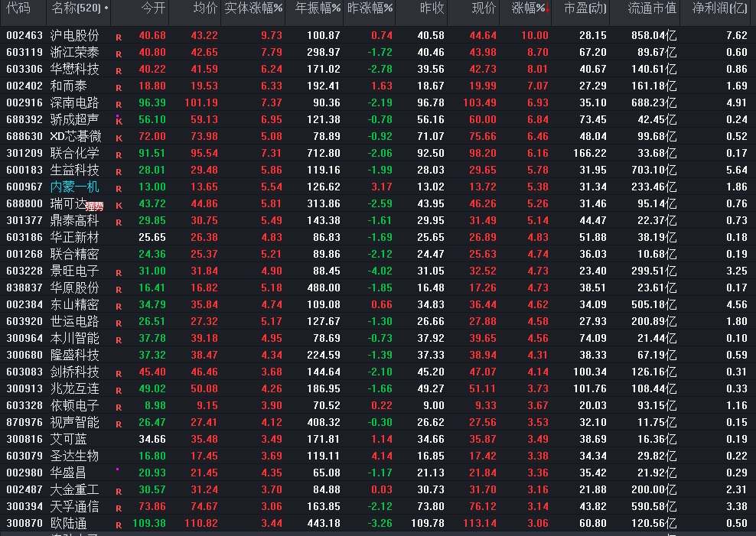756x536 pixels.
Task: Click K STAR-market icon for 瑞可达
Action: (x=119, y=206)
